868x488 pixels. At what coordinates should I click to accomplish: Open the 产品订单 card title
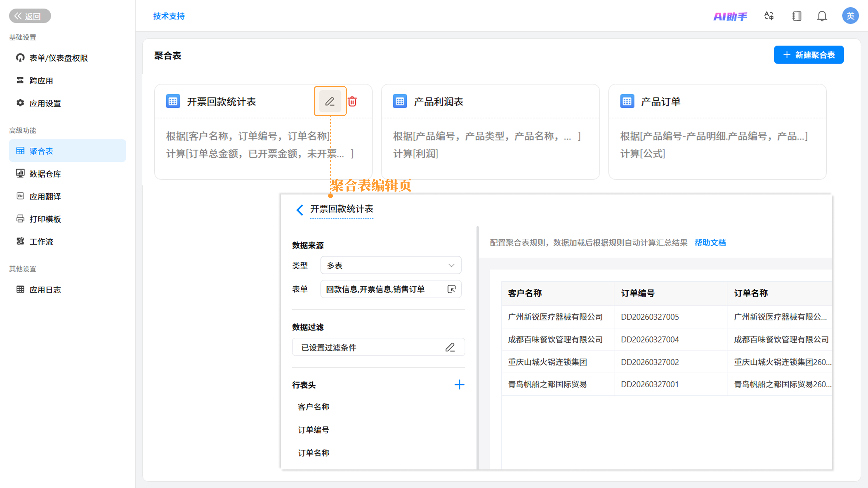660,102
